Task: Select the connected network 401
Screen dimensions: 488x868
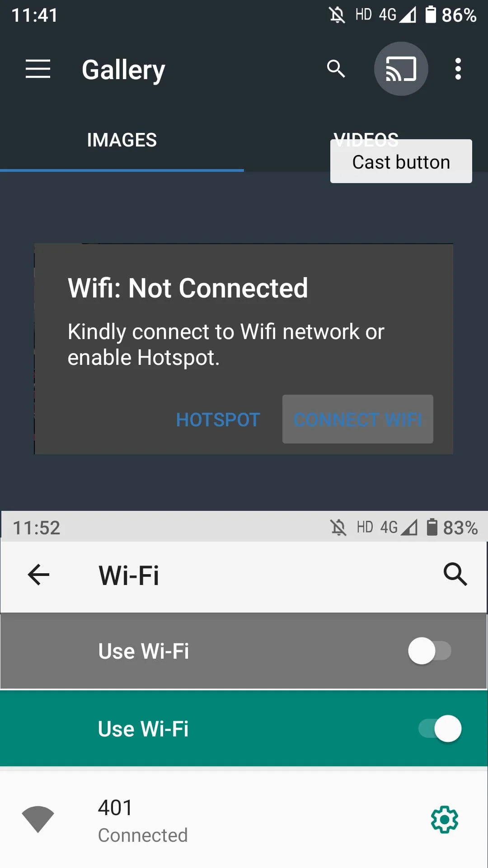Action: click(244, 820)
